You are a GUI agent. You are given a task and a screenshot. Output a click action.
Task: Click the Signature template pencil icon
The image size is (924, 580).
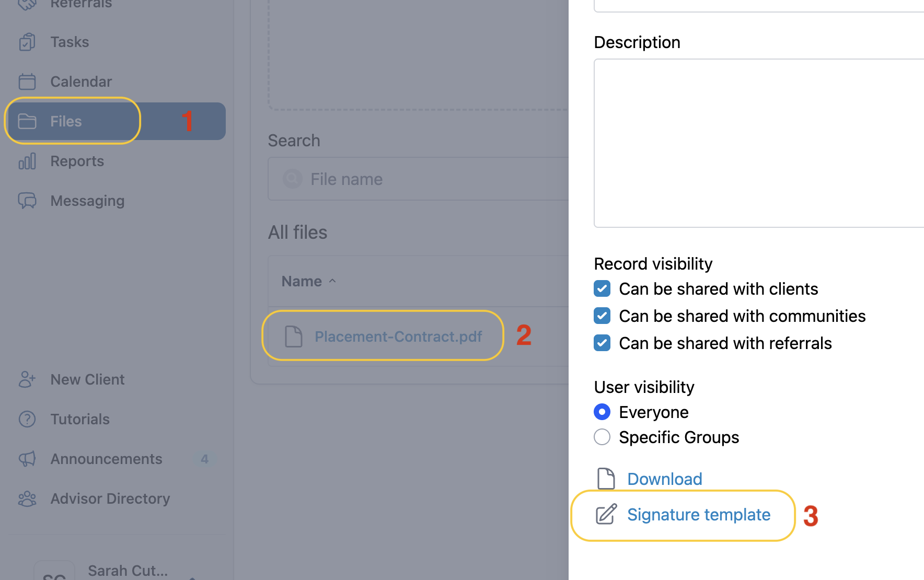pos(606,515)
